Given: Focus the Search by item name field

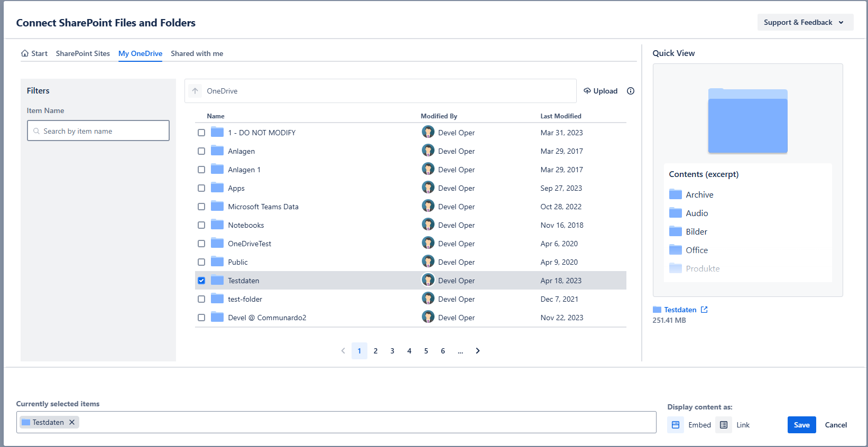Looking at the screenshot, I should [98, 131].
